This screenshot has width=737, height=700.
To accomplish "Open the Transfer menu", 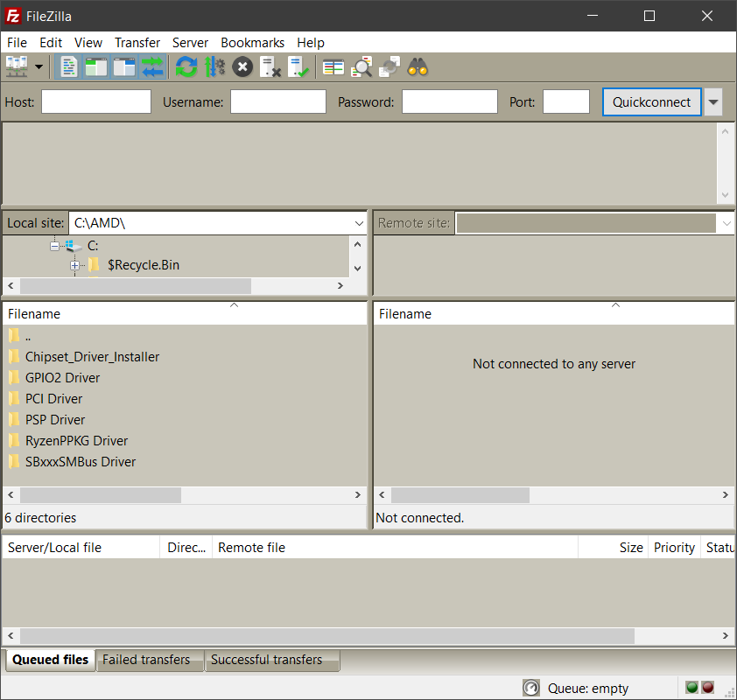I will point(137,43).
